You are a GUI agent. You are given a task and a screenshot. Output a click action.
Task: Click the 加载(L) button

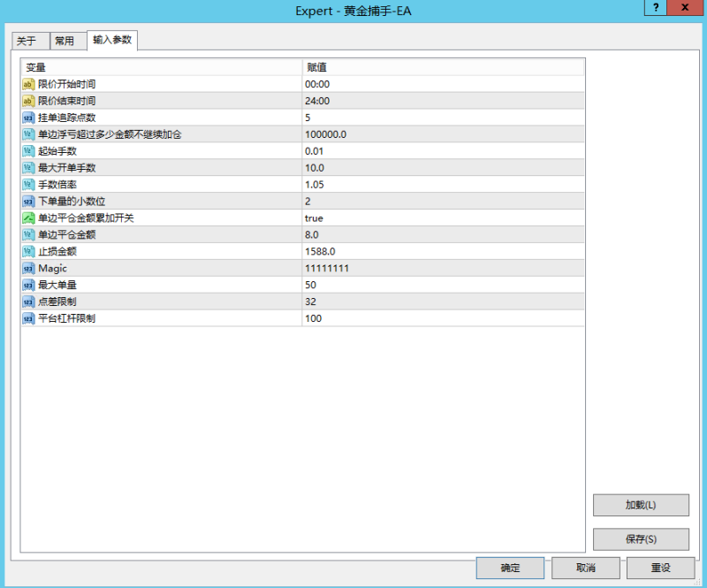click(x=640, y=504)
